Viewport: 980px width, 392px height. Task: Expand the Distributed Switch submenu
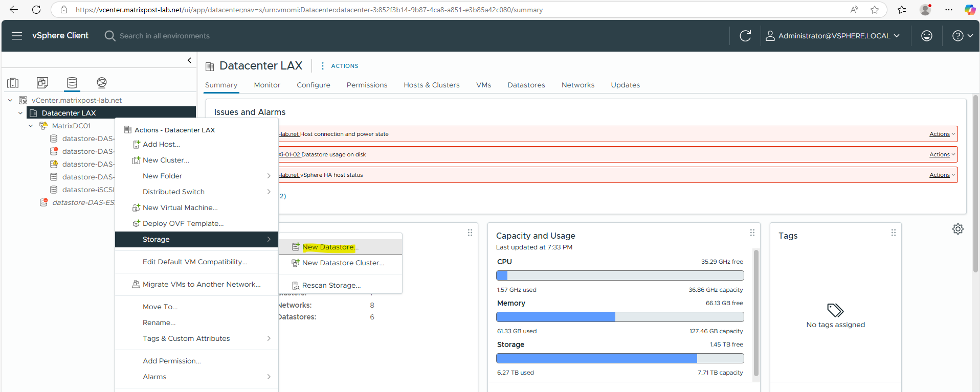[x=269, y=192]
